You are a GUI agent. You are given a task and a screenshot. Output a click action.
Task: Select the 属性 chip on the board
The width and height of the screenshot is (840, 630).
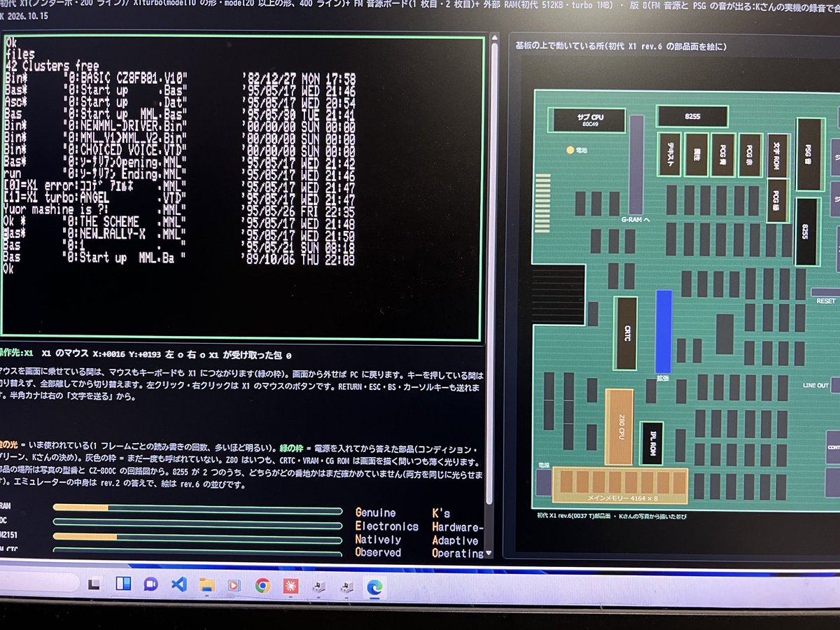pyautogui.click(x=696, y=154)
